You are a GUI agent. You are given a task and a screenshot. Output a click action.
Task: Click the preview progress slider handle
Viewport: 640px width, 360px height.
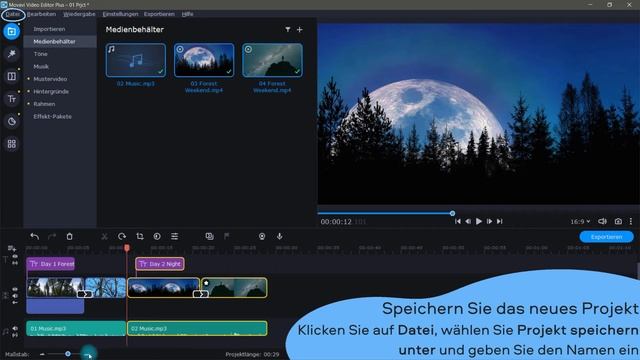[x=452, y=213]
